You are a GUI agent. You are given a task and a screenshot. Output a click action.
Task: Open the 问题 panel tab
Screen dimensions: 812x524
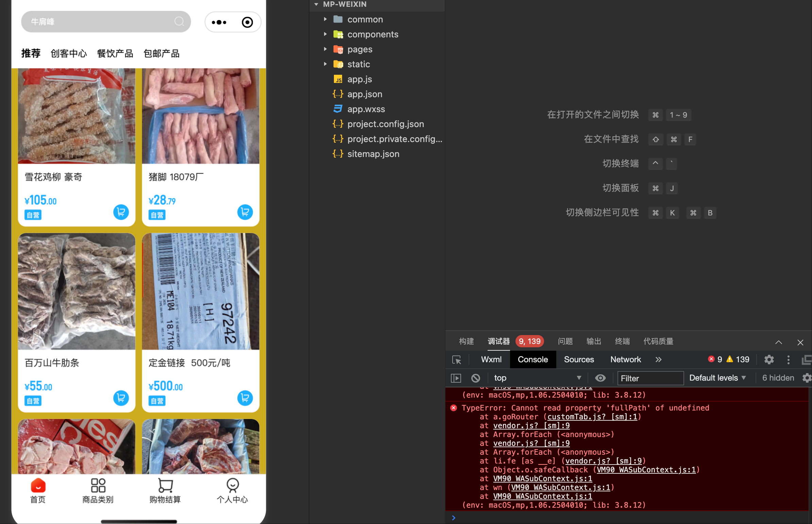[565, 341]
